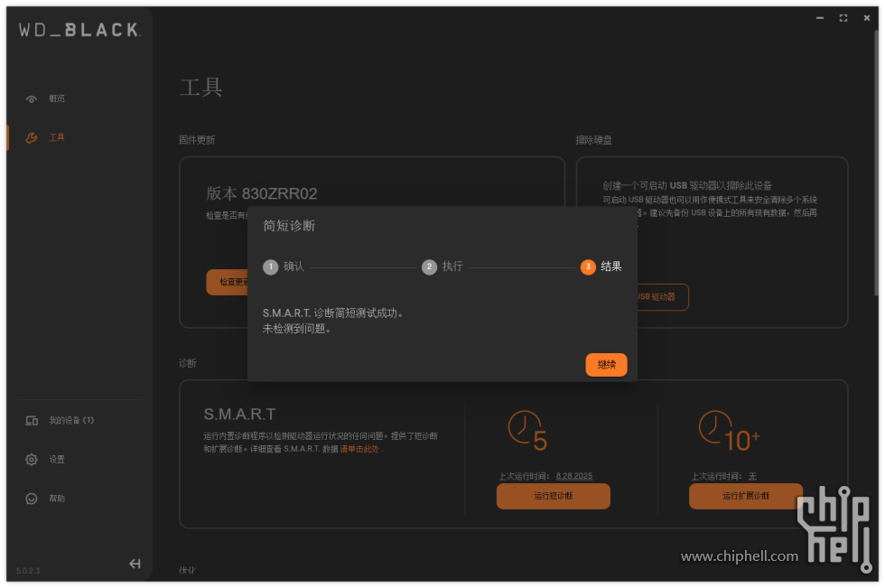This screenshot has height=588, width=885.
Task: Click the firmware version 830ZRR02 text
Action: (279, 194)
